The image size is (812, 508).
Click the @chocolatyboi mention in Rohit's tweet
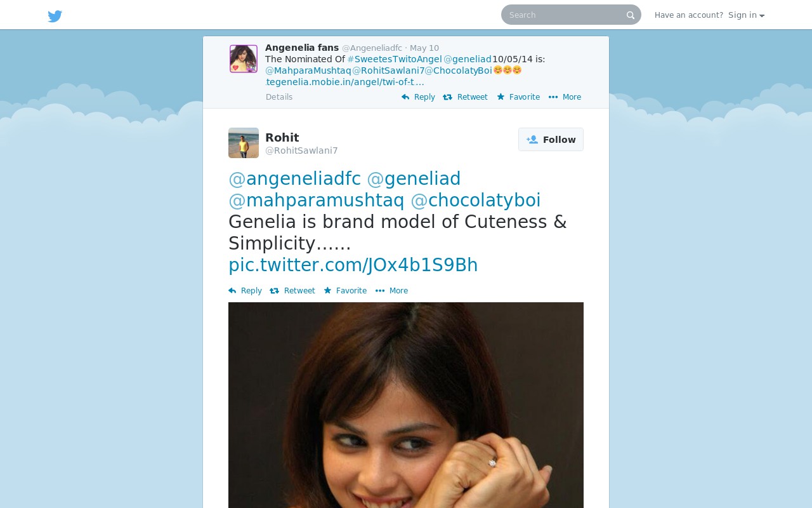pyautogui.click(x=476, y=200)
